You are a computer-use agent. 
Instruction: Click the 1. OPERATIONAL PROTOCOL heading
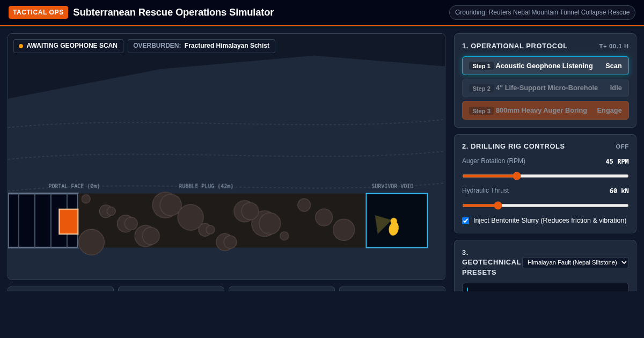pyautogui.click(x=515, y=46)
